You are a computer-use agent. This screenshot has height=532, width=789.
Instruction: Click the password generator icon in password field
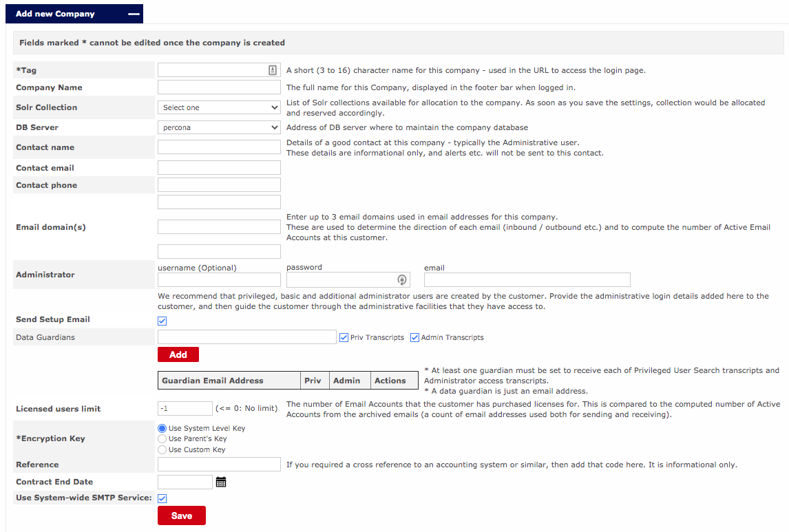click(x=402, y=279)
